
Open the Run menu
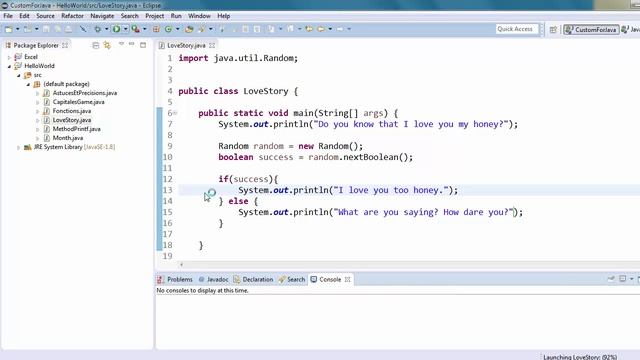(x=176, y=16)
